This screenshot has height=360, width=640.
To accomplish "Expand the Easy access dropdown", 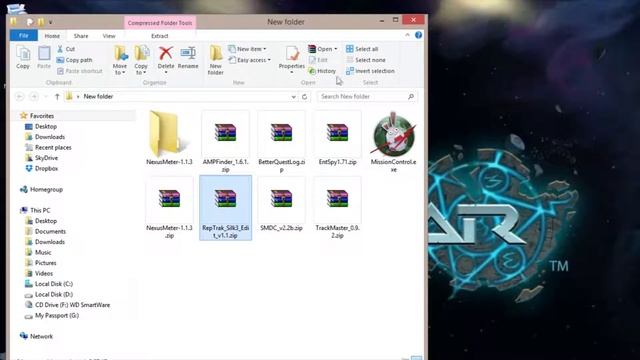I will (249, 60).
